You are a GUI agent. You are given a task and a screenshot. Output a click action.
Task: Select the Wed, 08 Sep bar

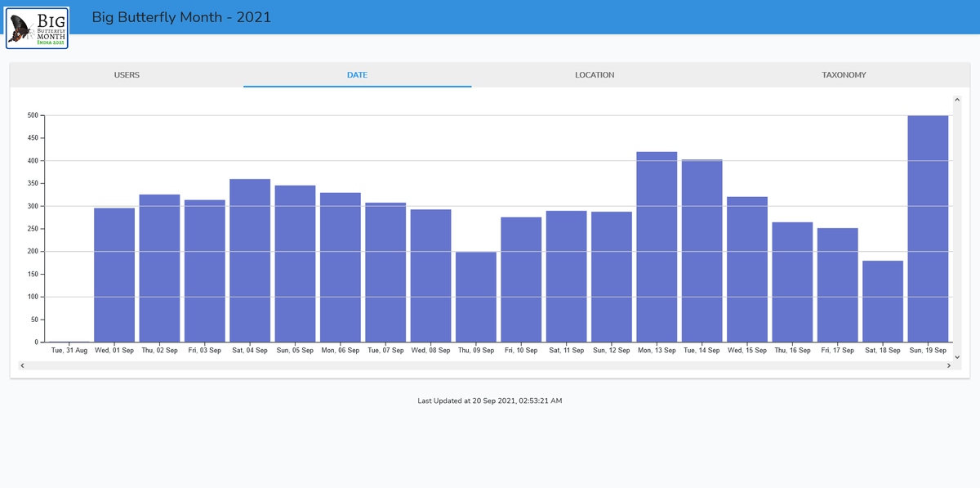[430, 275]
